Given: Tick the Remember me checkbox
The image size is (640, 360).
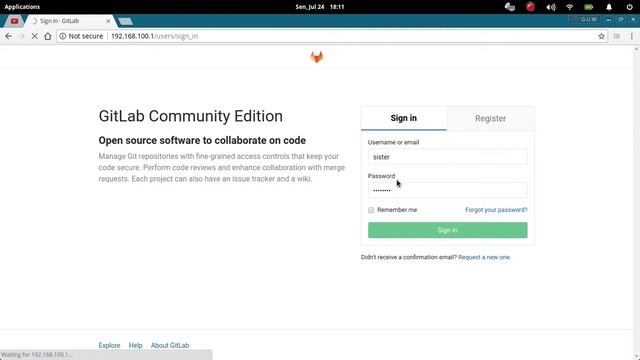Looking at the screenshot, I should (371, 210).
